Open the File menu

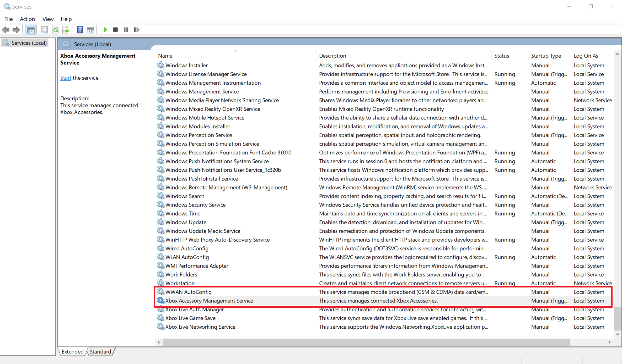click(8, 19)
